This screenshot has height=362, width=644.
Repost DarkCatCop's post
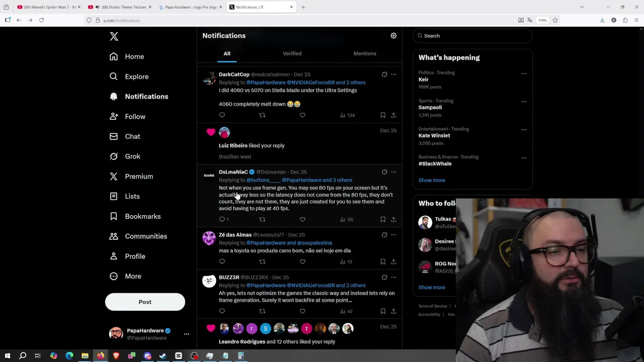pyautogui.click(x=262, y=115)
